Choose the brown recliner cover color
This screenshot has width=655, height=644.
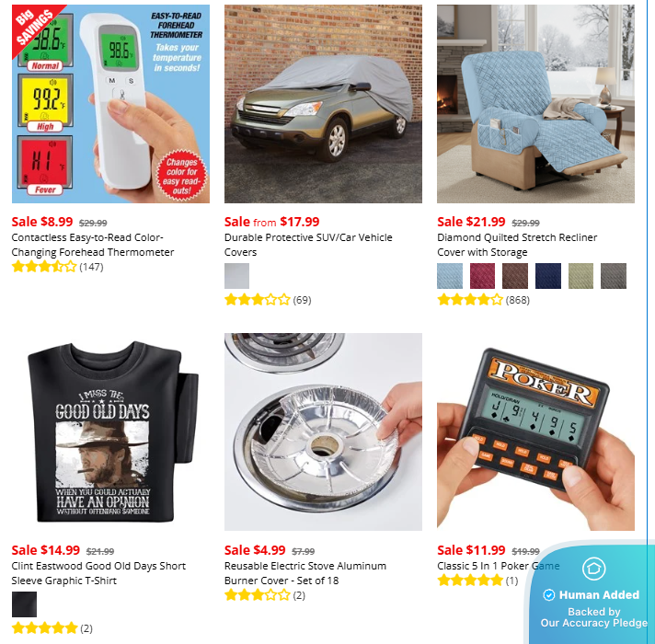tap(515, 276)
